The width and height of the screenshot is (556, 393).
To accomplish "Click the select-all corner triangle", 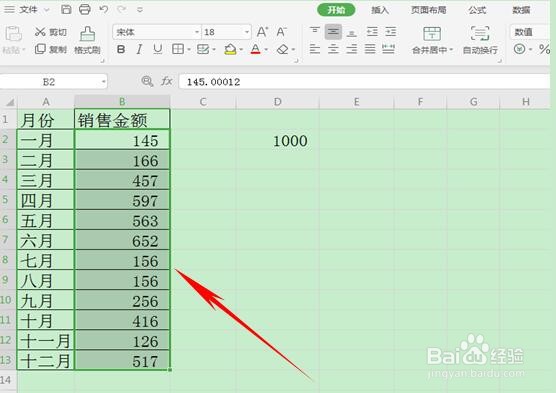I will (10, 103).
